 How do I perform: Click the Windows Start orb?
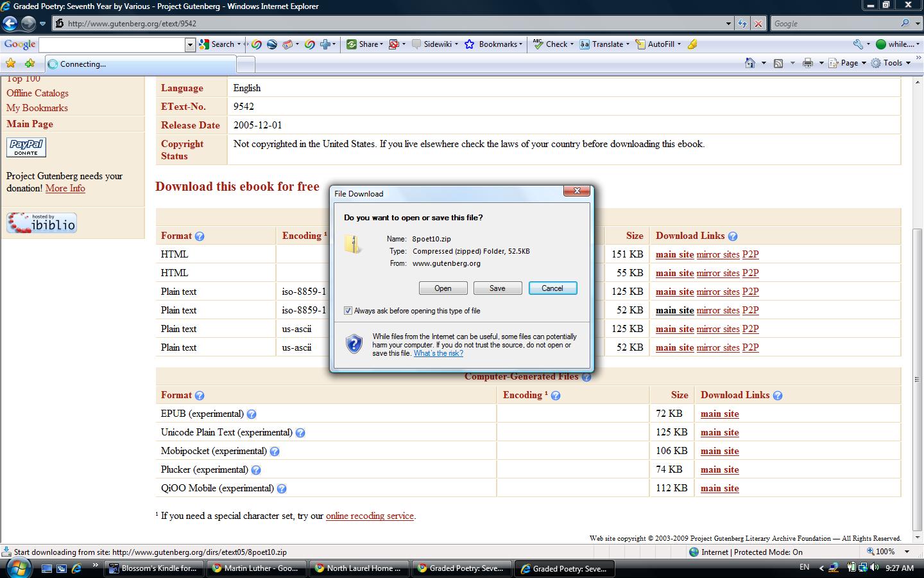point(17,568)
